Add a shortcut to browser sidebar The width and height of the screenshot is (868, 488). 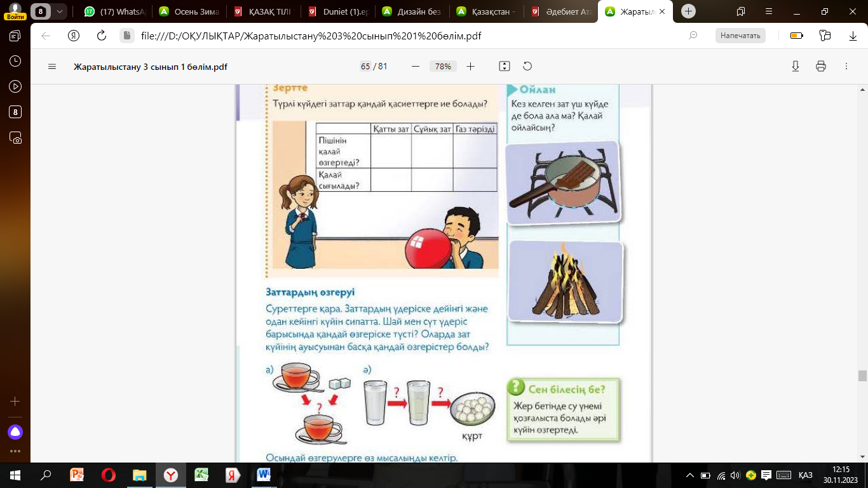point(15,402)
